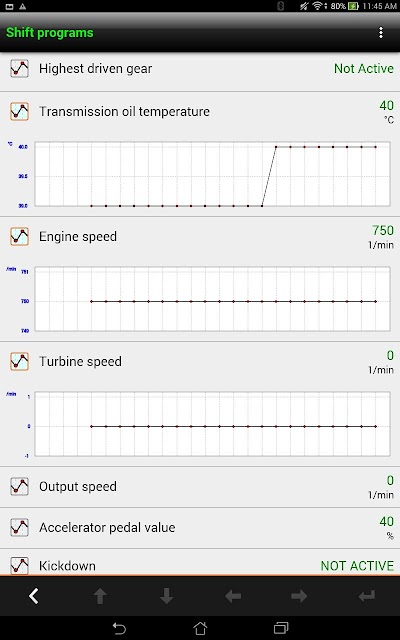Screen dimensions: 400x640
Task: Tap the left arrow in bottom toolbar
Action: point(233,596)
